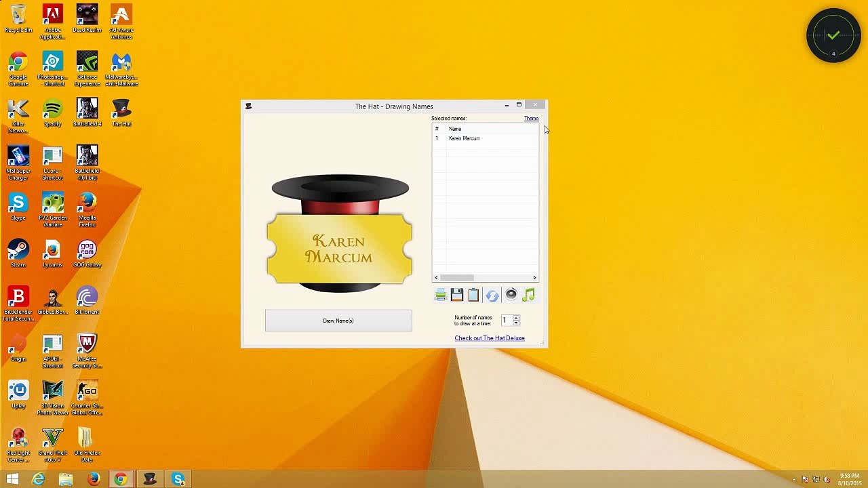Image resolution: width=868 pixels, height=488 pixels.
Task: Copy names using the clipboard icon
Action: pyautogui.click(x=473, y=295)
